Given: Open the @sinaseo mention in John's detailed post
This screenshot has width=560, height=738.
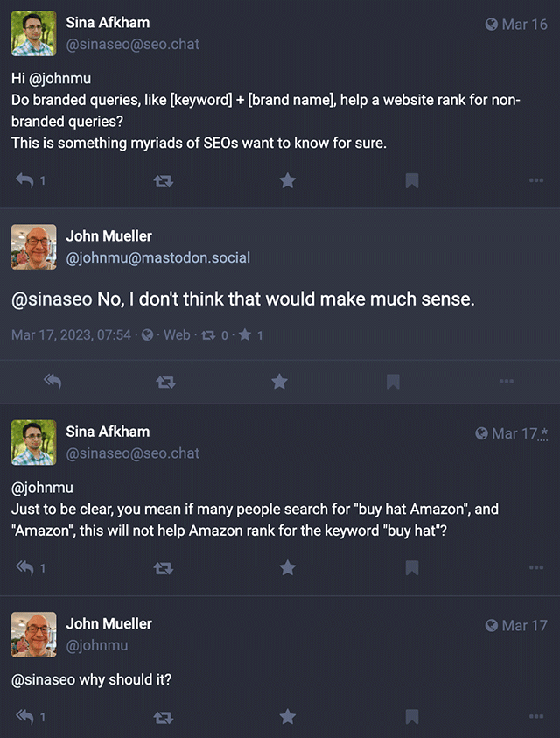Looking at the screenshot, I should point(52,299).
